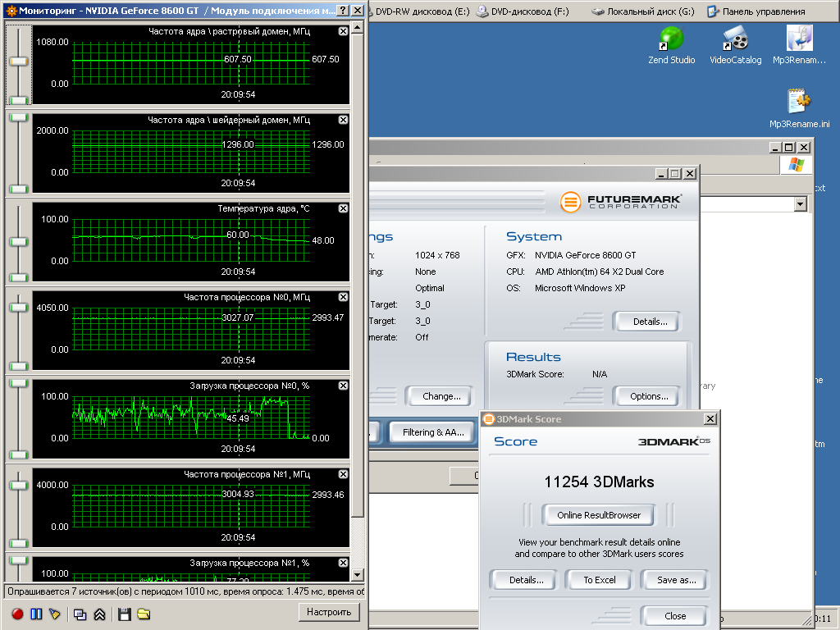Click the "Температура ядра, °C" graph title

tap(263, 208)
